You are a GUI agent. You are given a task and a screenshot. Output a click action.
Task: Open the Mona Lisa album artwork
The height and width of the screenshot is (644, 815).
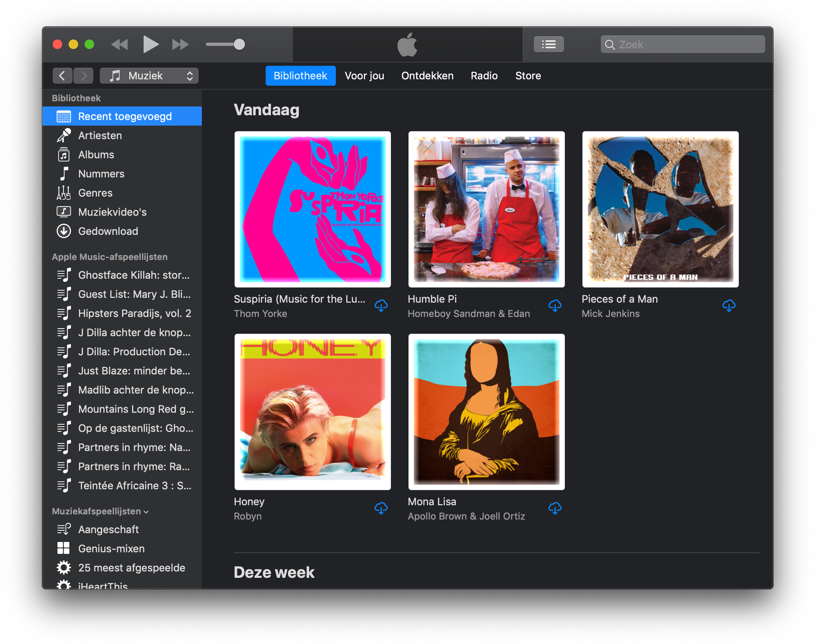tap(486, 412)
